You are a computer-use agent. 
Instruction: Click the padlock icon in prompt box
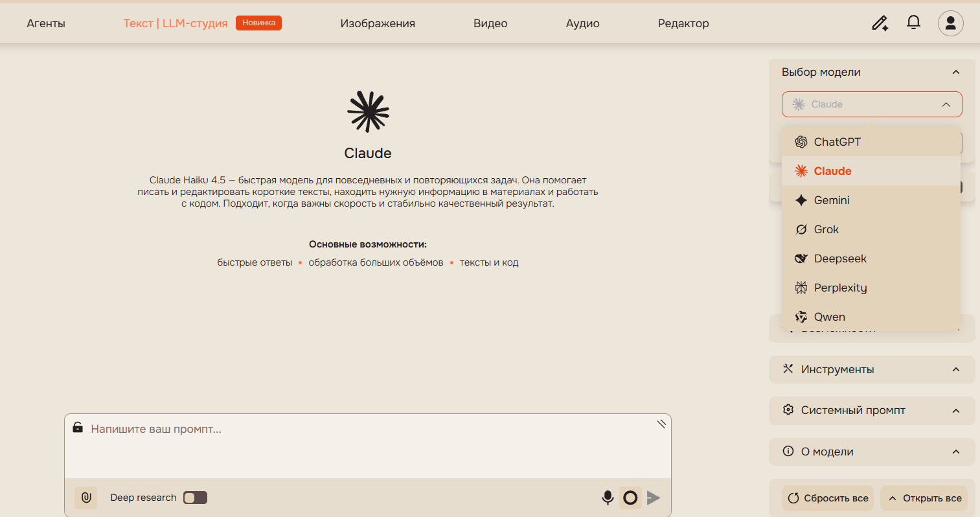tap(78, 427)
